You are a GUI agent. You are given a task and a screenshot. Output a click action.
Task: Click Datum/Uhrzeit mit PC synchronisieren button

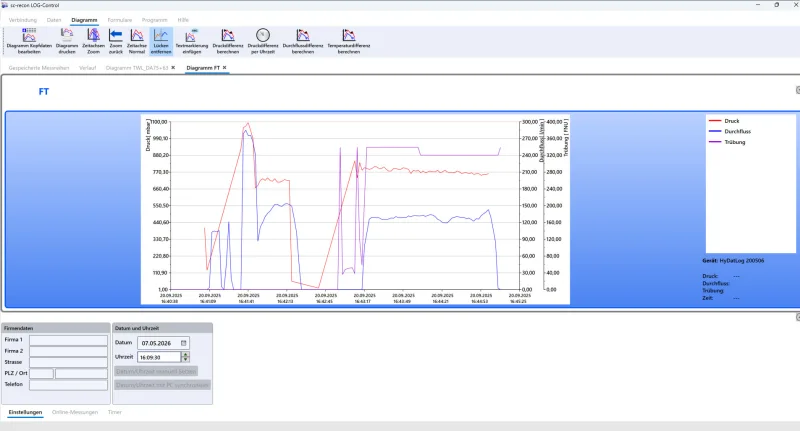pyautogui.click(x=162, y=385)
